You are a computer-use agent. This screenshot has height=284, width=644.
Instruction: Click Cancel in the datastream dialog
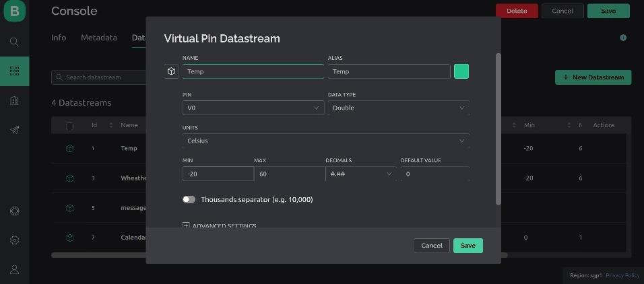point(432,246)
